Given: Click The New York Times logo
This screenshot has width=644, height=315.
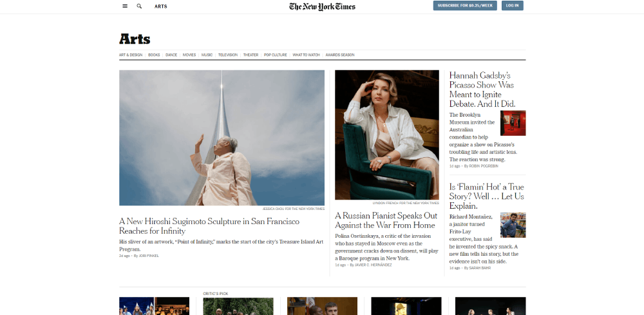Looking at the screenshot, I should tap(322, 6).
